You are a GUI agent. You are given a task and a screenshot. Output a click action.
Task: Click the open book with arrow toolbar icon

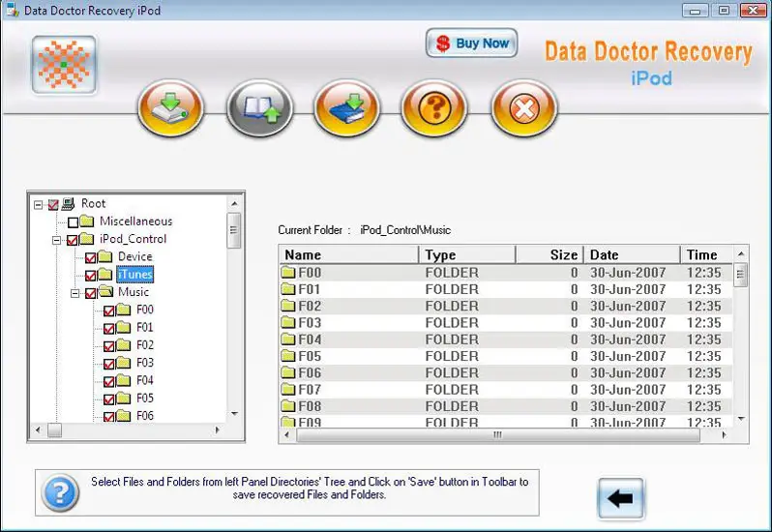(x=259, y=107)
